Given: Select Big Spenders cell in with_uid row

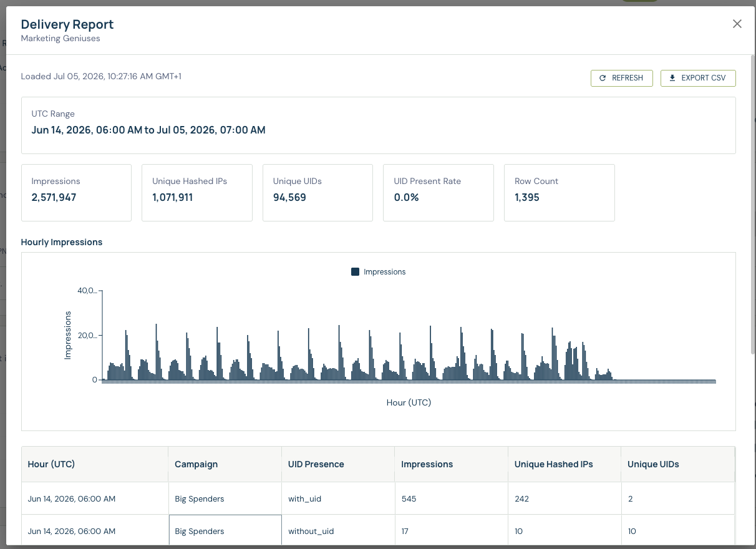Looking at the screenshot, I should 225,498.
